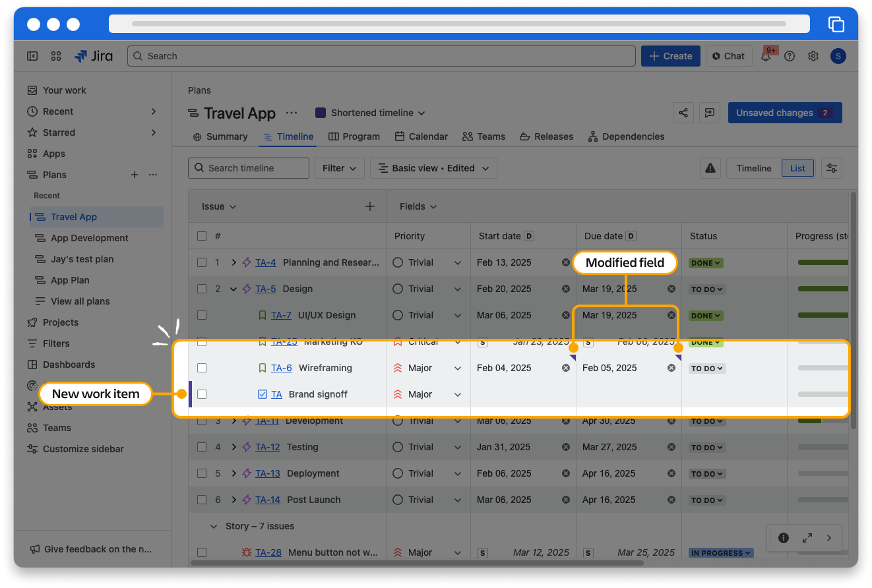Viewport: 872px width, 588px height.
Task: Check the TA-14 Post Launch row checkbox
Action: point(202,500)
